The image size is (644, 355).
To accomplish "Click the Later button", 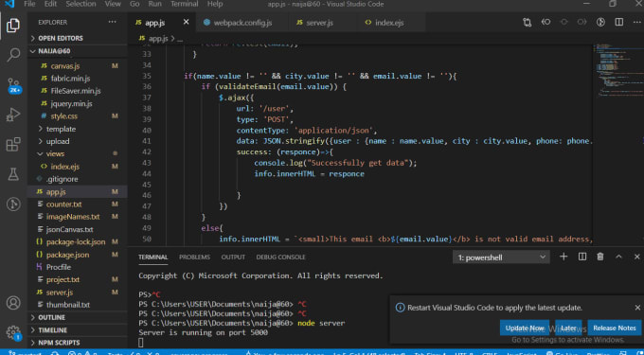I will 568,328.
